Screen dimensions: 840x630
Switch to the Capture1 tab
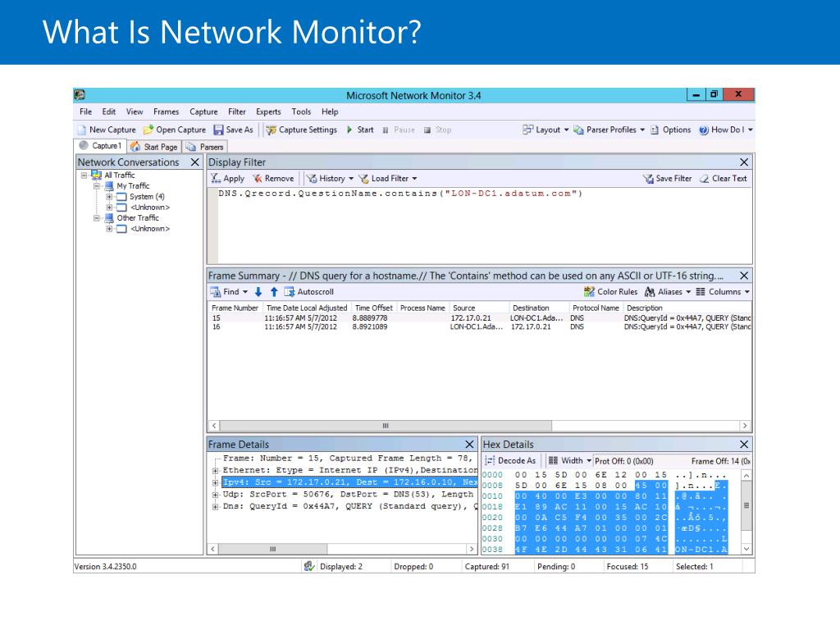(x=101, y=146)
